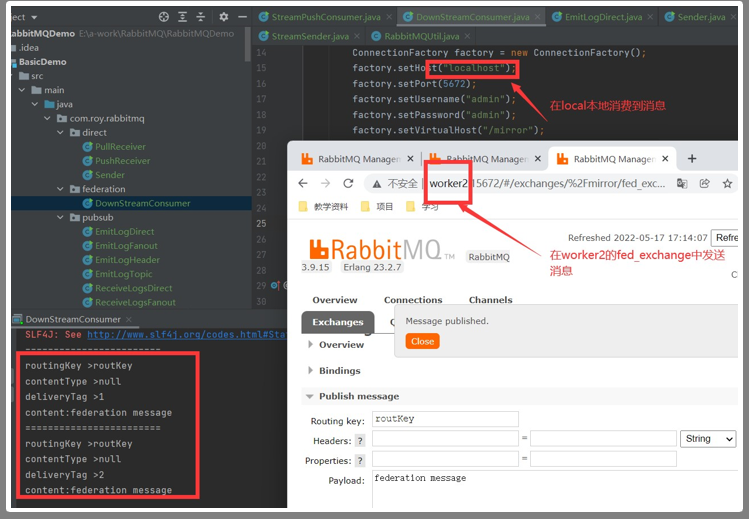Click the collapse all icon in project toolbar
Image resolution: width=749 pixels, height=519 pixels.
click(x=201, y=17)
